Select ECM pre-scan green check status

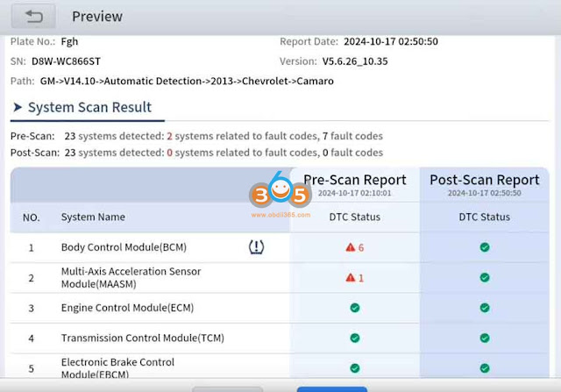tap(354, 308)
